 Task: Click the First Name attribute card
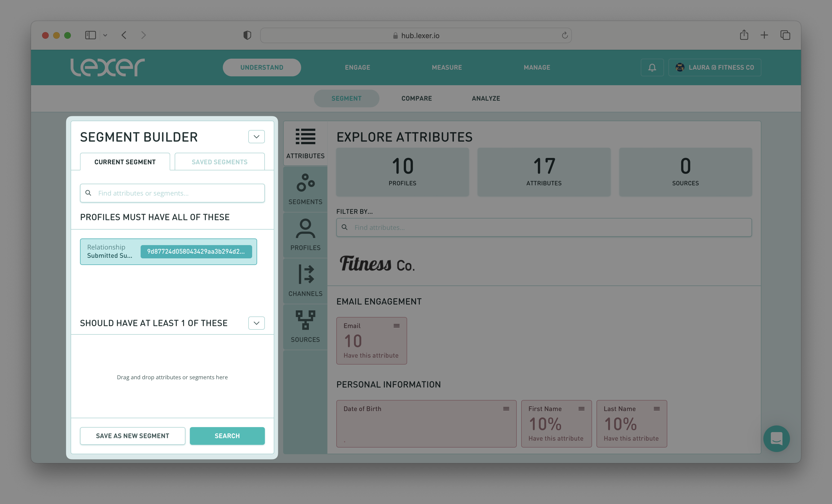556,424
